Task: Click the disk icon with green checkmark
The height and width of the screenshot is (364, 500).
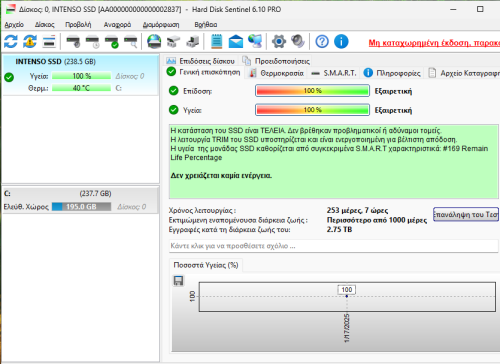Action: click(x=112, y=42)
